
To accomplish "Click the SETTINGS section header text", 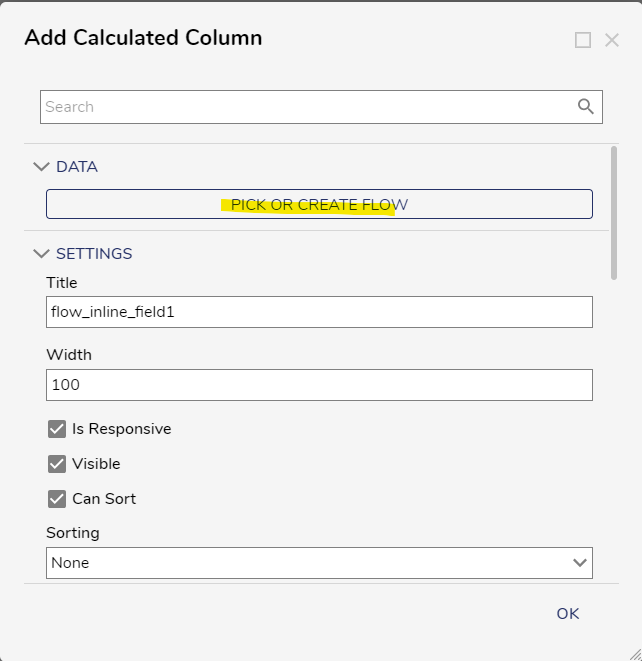I will [x=94, y=254].
